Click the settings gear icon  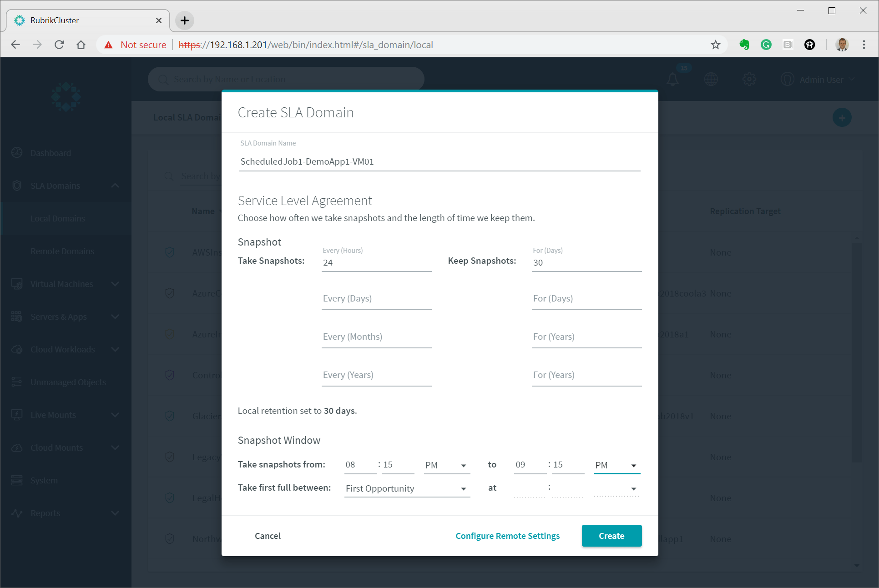(749, 79)
